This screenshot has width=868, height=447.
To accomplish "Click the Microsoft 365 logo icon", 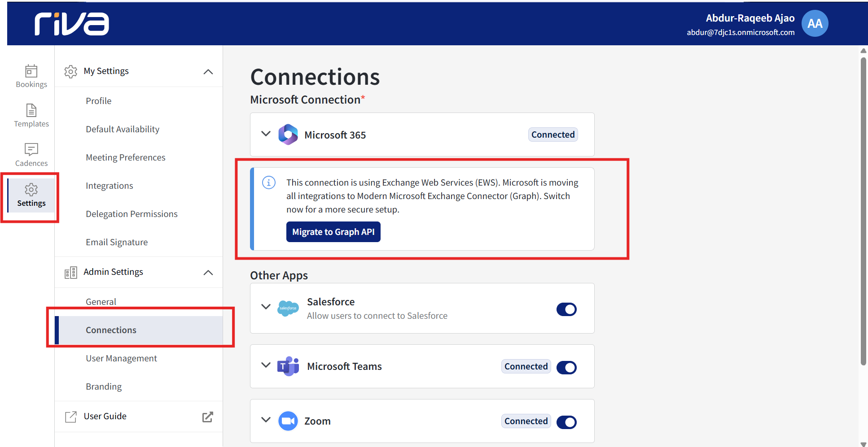I will [x=288, y=135].
